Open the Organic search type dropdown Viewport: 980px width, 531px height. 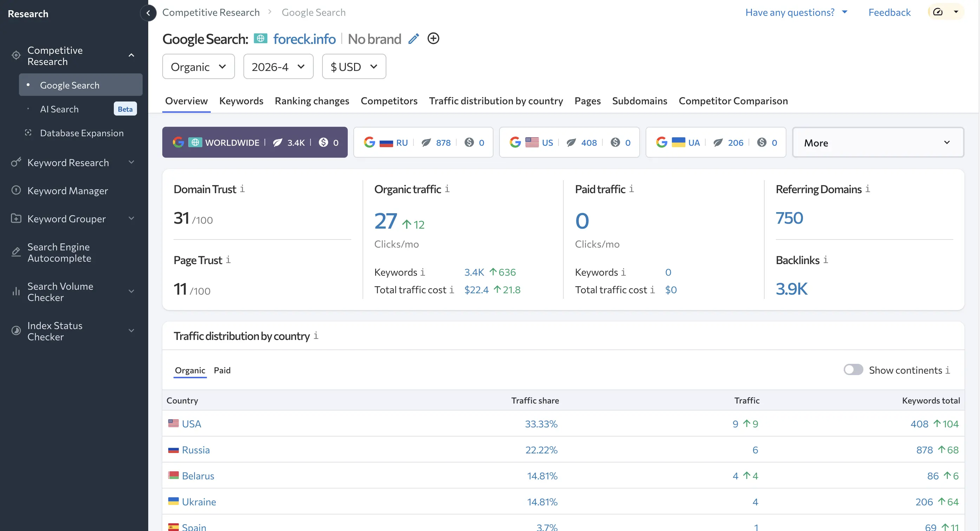click(x=198, y=67)
